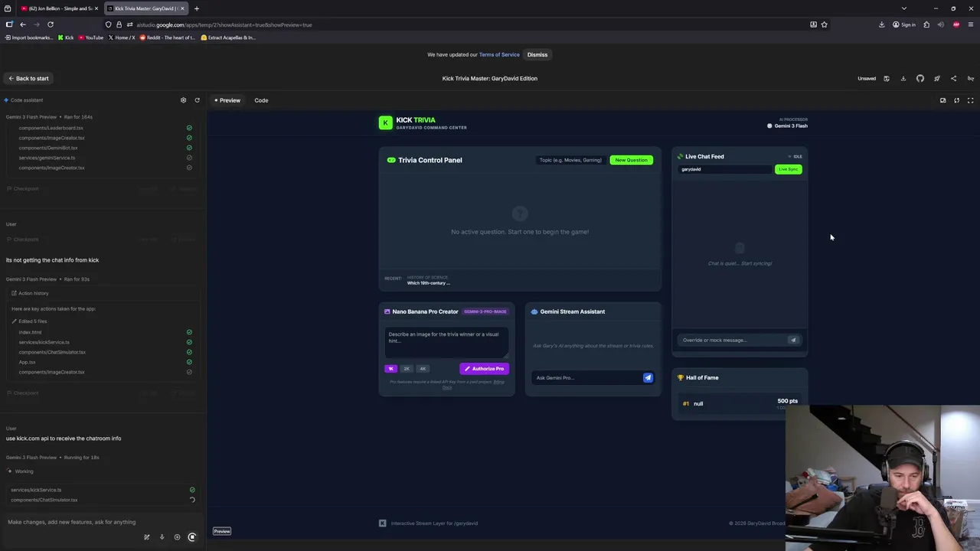Open the device preview icon
This screenshot has height=551, width=980.
[x=943, y=100]
